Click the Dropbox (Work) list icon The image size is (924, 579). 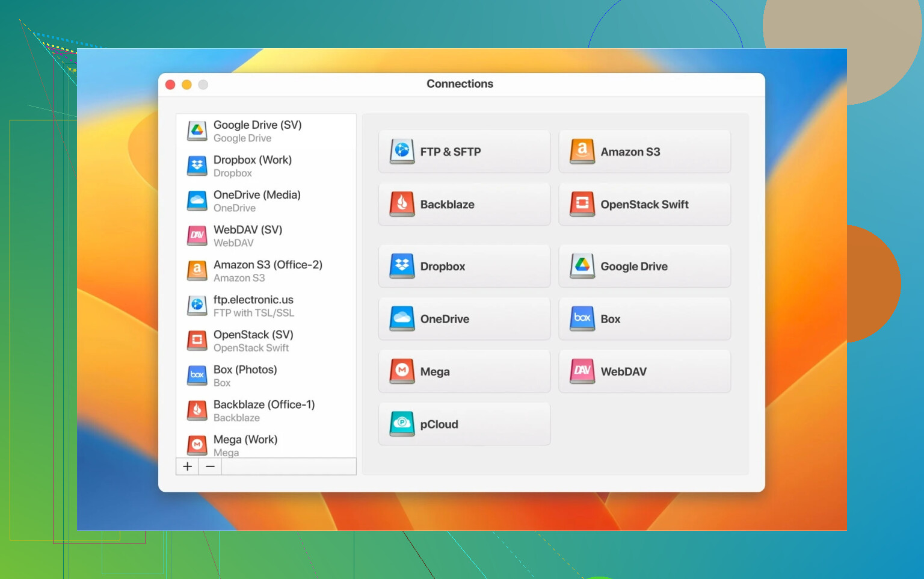coord(197,166)
